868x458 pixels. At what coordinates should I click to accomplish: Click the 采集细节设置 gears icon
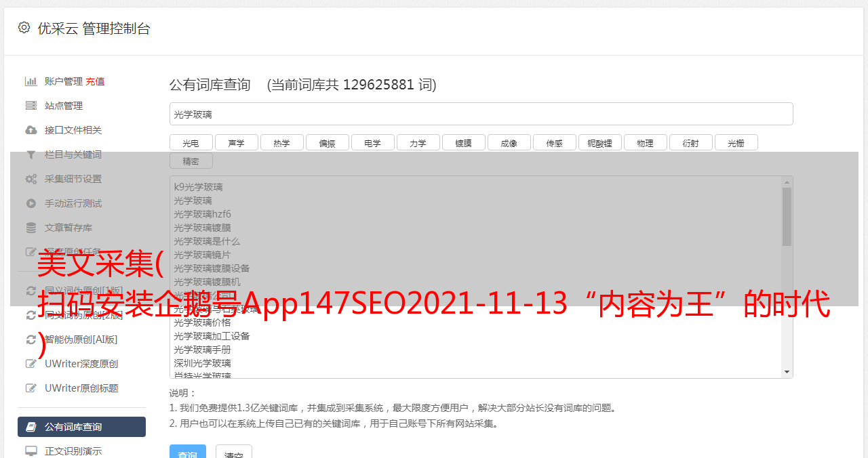(31, 179)
